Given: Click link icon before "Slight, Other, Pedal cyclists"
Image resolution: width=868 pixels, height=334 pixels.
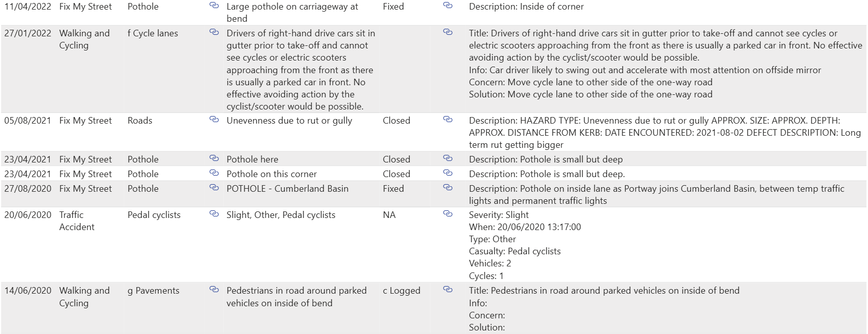Looking at the screenshot, I should tap(214, 214).
